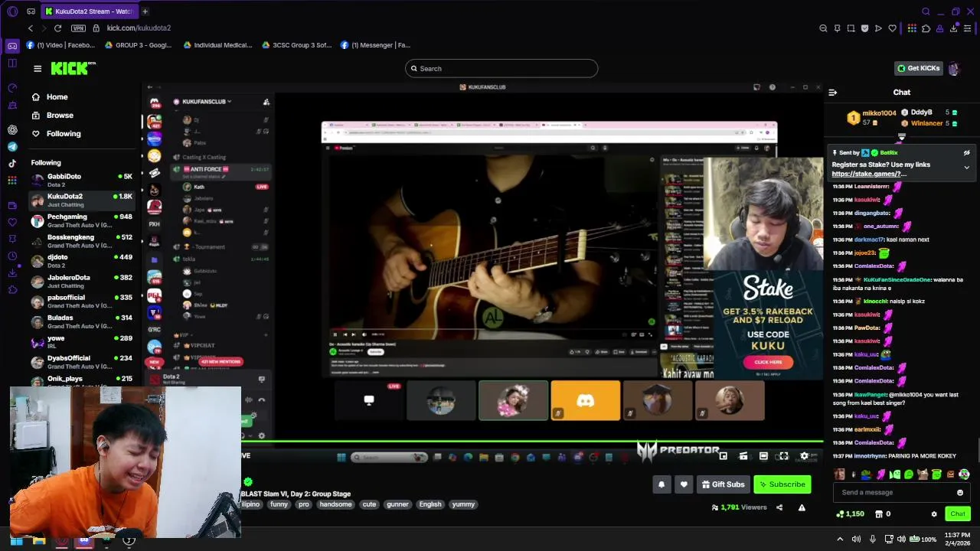
Task: Open browser downloads icon
Action: (x=953, y=28)
